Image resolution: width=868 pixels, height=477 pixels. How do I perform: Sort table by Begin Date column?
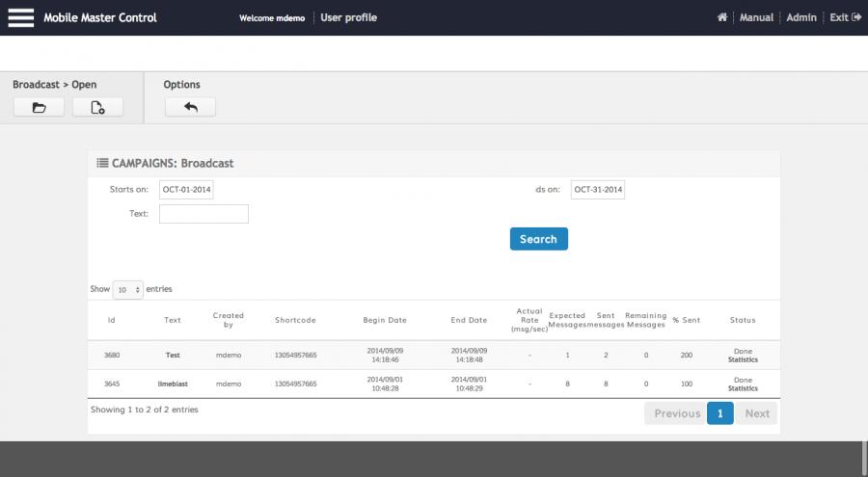[x=385, y=320]
